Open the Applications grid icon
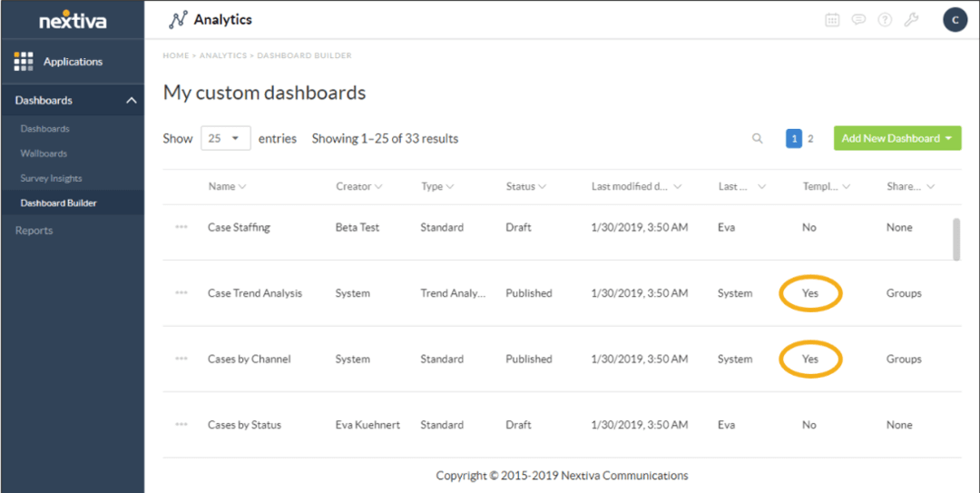 tap(24, 62)
